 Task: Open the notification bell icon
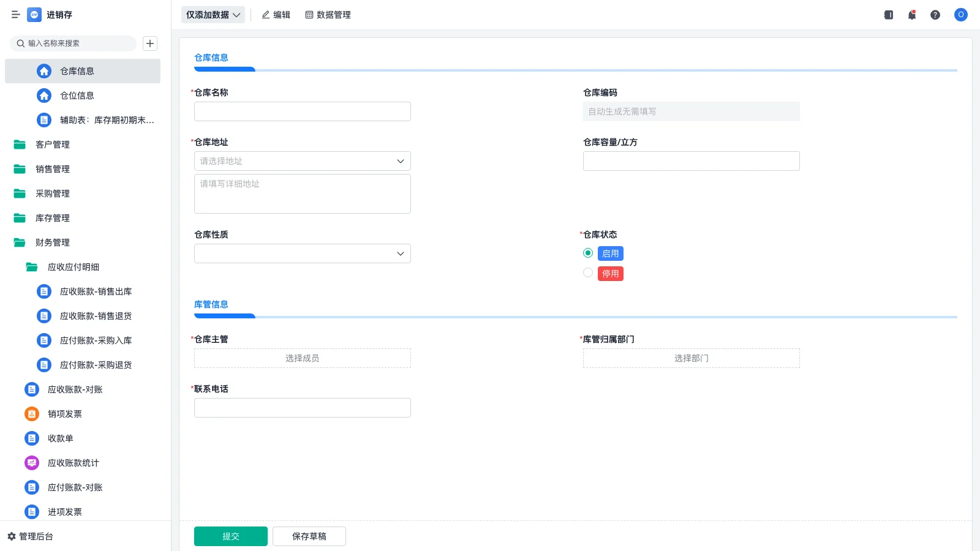pos(912,15)
